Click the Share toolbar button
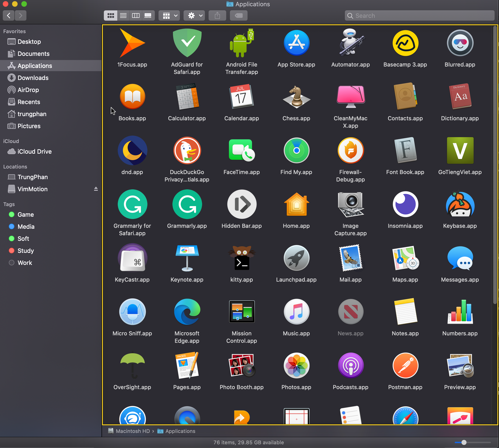Screen dimensions: 499x448 point(217,16)
